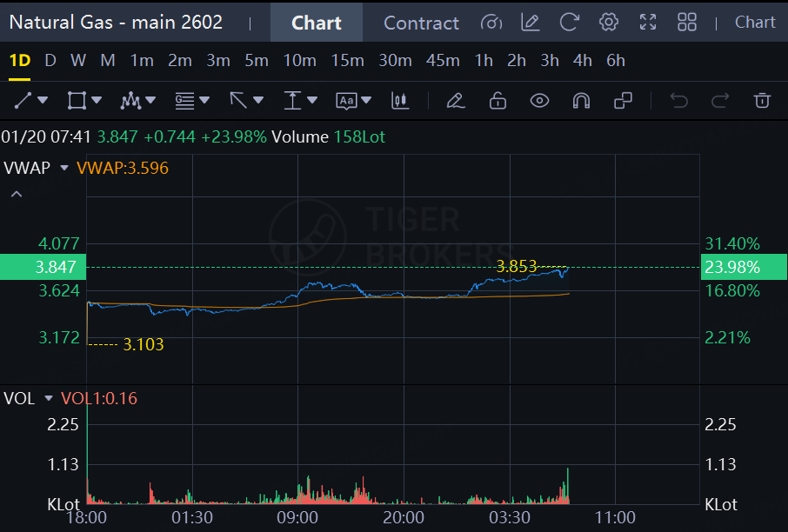The image size is (788, 532).
Task: Switch to the Contract tab
Action: tap(421, 23)
